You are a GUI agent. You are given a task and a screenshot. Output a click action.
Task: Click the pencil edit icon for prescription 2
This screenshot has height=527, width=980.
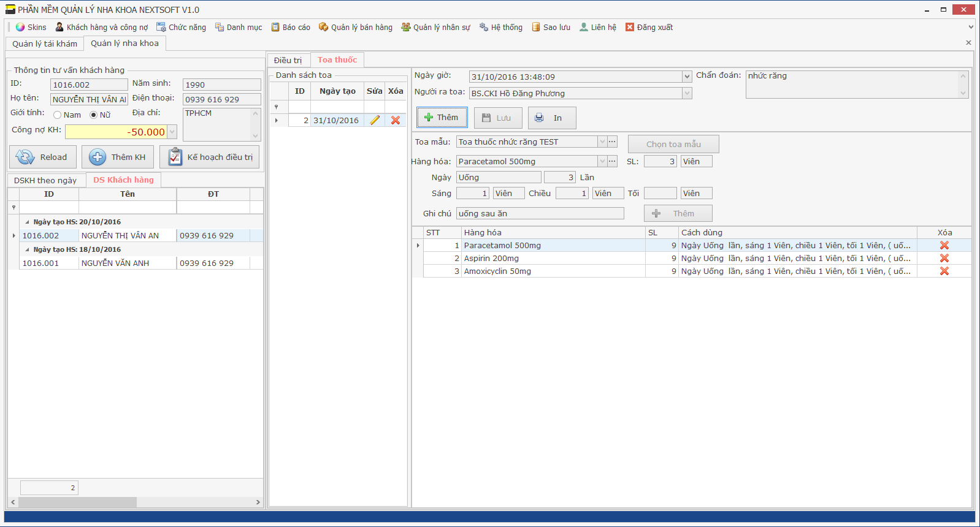[x=375, y=121]
